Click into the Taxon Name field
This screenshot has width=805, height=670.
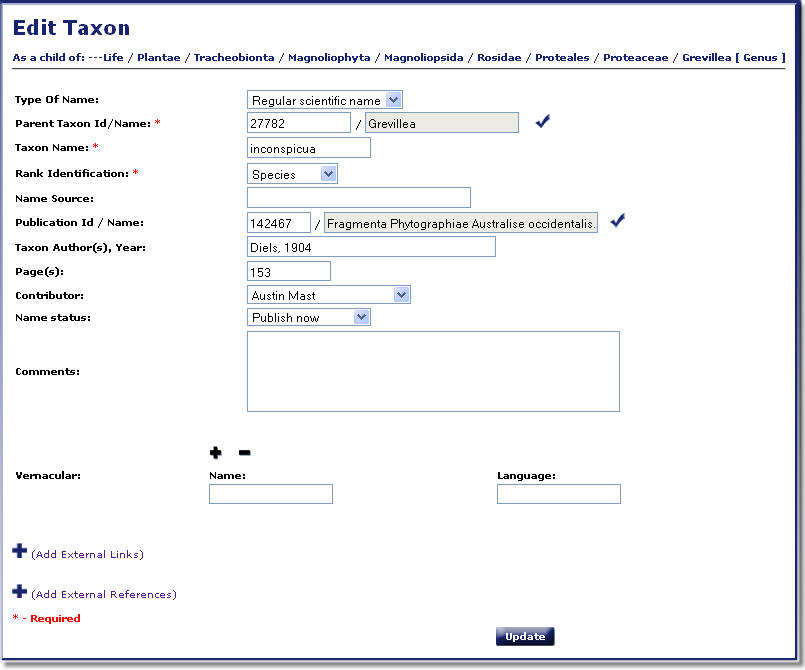click(308, 148)
